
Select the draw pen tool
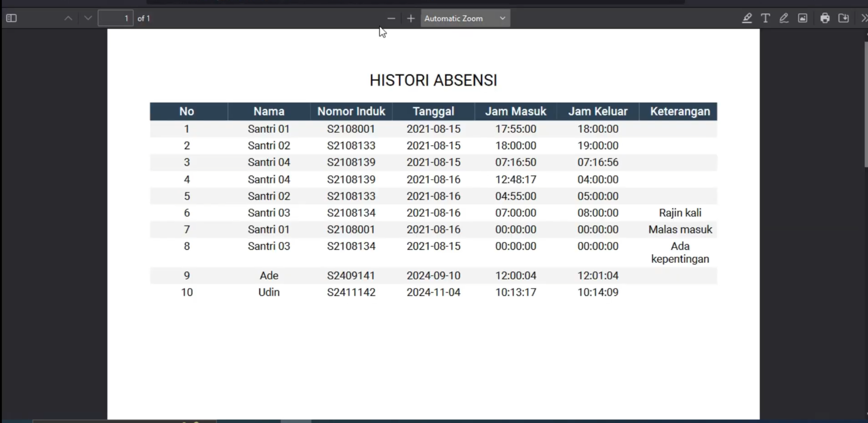(x=784, y=18)
